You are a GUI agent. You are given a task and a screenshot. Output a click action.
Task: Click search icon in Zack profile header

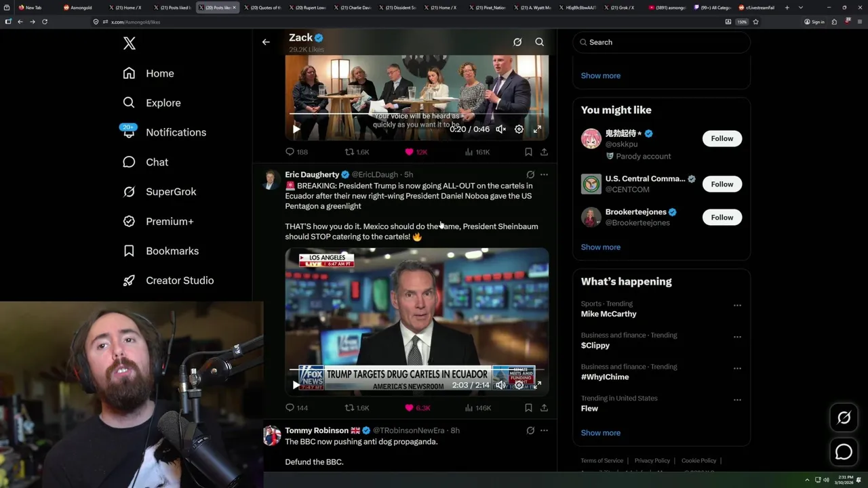point(540,42)
